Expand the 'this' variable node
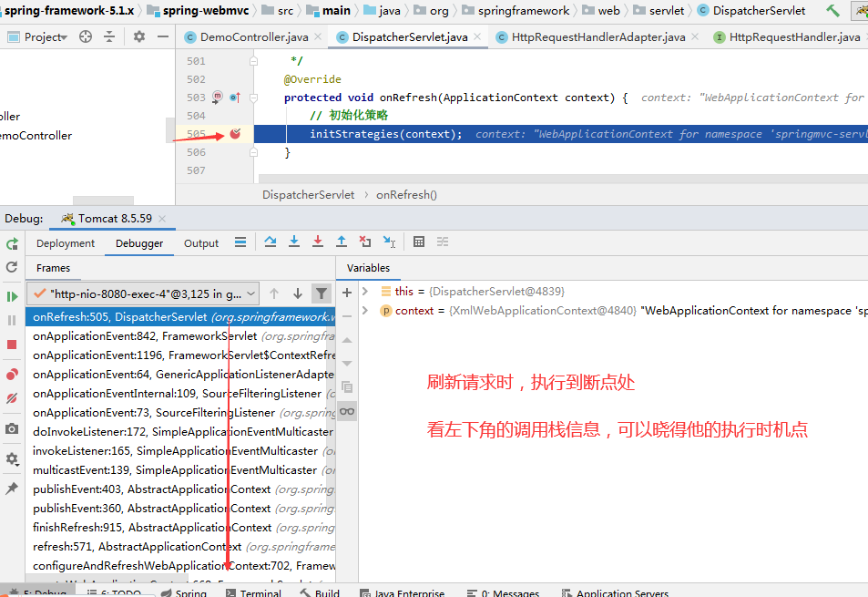 coord(365,291)
